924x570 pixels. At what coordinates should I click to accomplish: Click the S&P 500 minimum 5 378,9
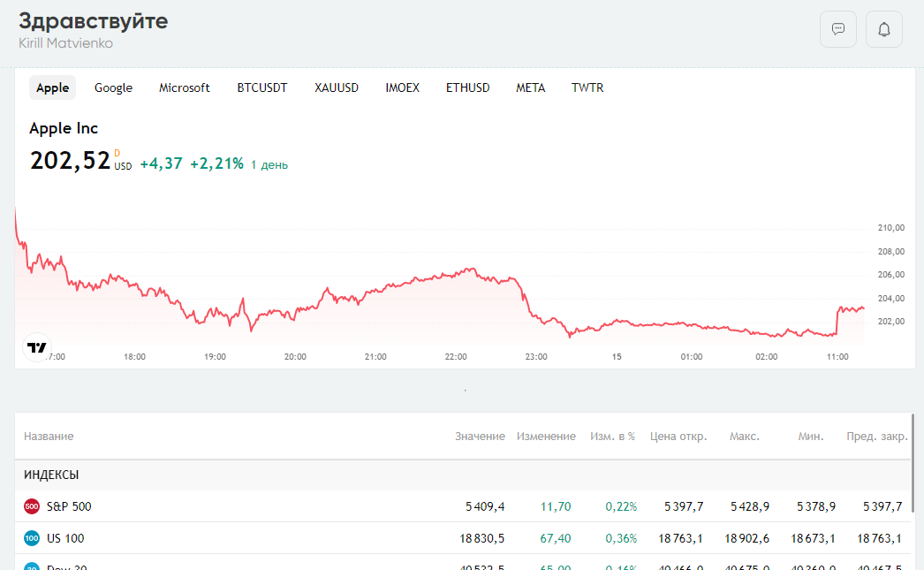point(816,506)
